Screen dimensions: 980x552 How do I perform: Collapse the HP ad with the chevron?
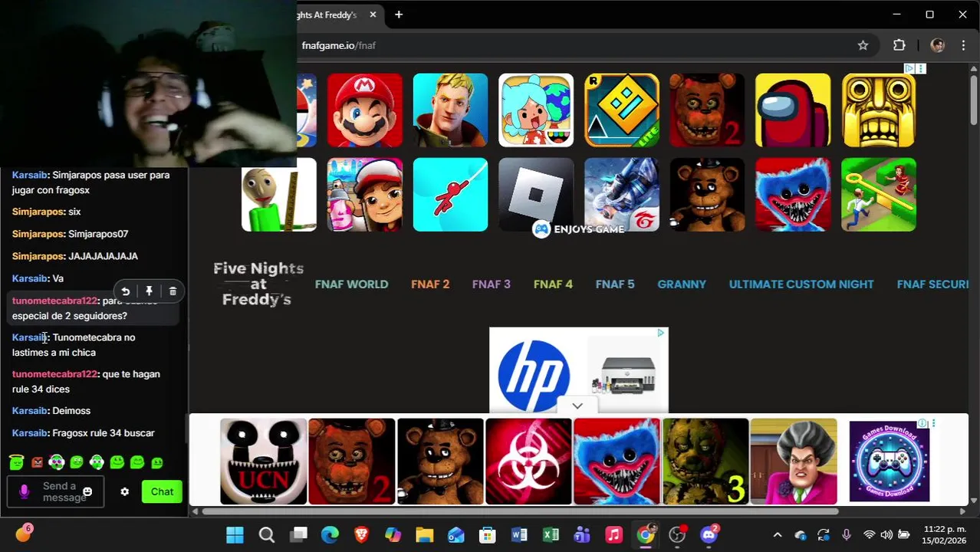tap(577, 406)
